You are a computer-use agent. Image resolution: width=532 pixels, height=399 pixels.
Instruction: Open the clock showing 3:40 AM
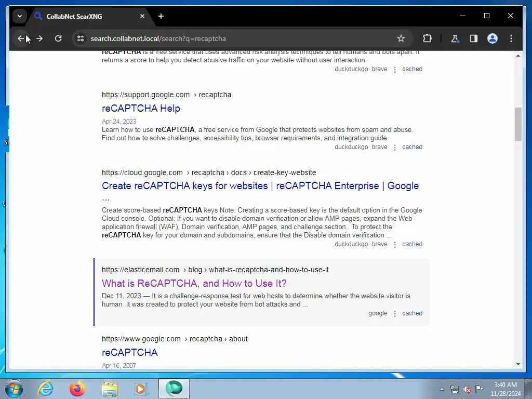click(505, 389)
